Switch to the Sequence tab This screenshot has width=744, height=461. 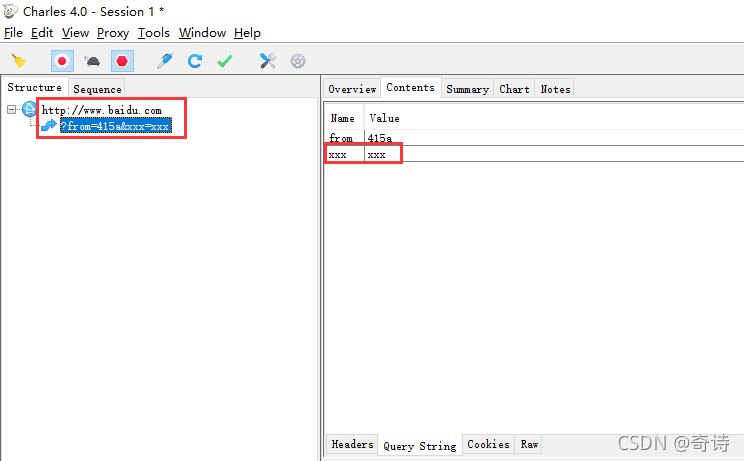pyautogui.click(x=97, y=89)
